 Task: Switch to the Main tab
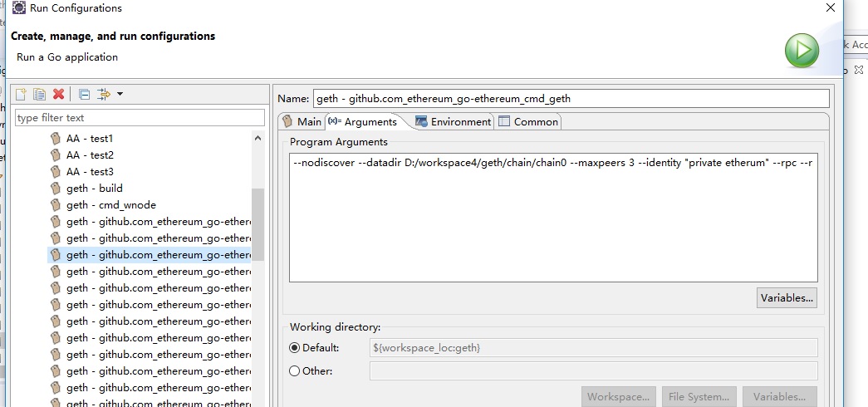pos(302,122)
